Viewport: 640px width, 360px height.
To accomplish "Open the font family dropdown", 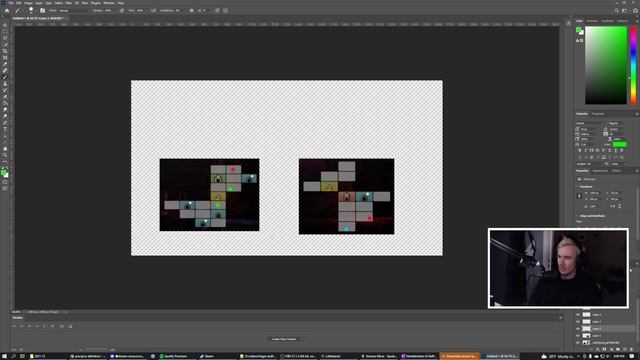I will click(x=590, y=123).
